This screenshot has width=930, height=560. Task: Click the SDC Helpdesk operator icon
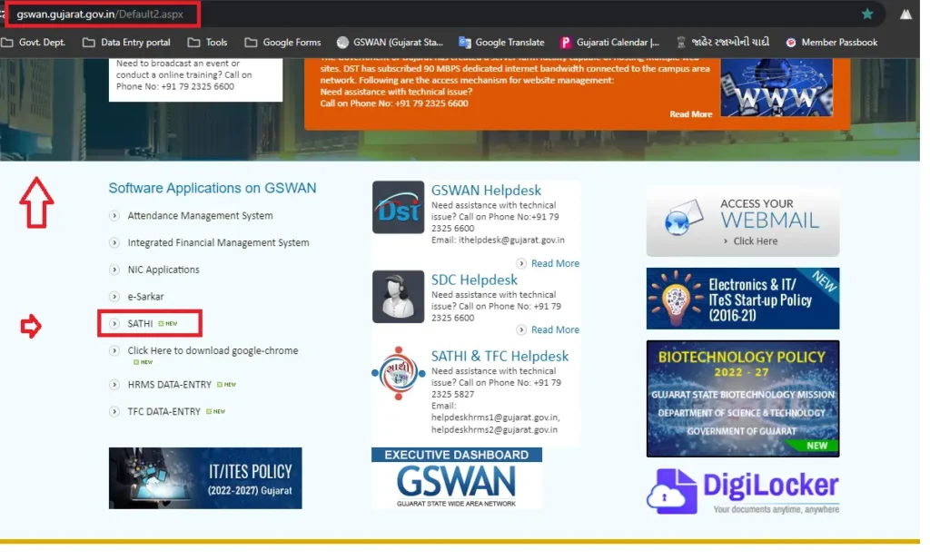(x=398, y=297)
